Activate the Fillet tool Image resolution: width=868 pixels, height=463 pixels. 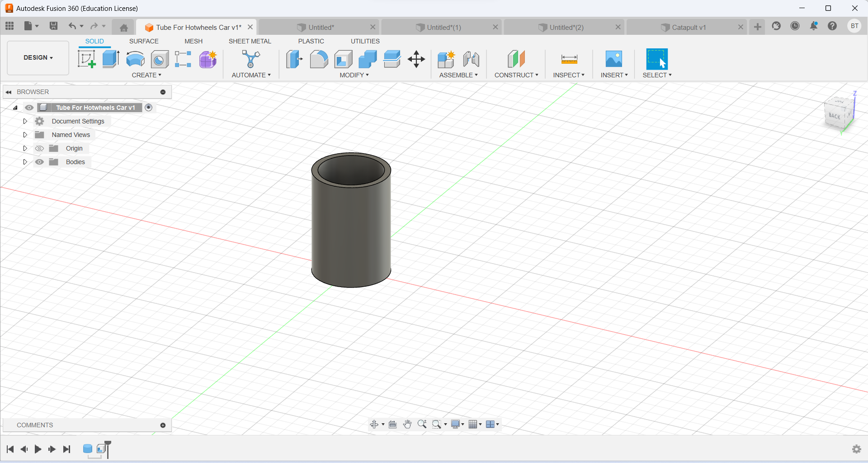tap(319, 59)
